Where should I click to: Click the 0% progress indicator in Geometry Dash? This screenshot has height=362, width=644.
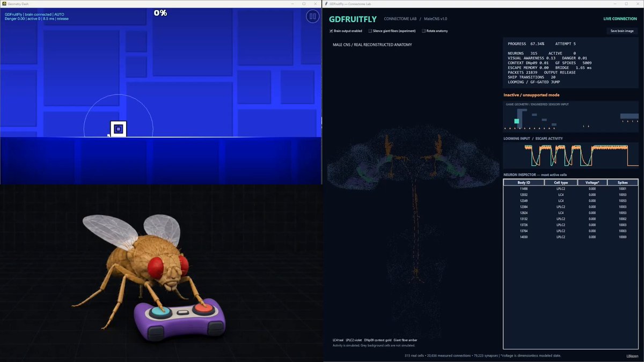tap(160, 13)
